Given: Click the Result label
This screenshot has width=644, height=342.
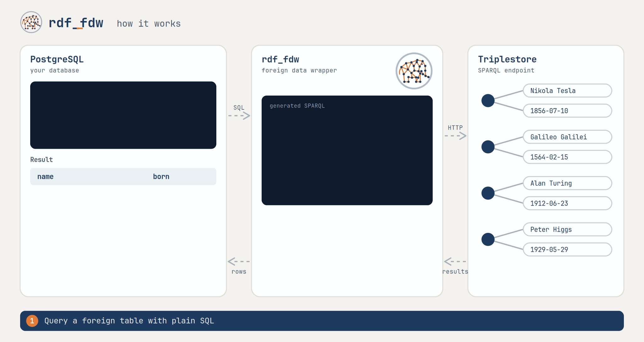Looking at the screenshot, I should pos(42,160).
